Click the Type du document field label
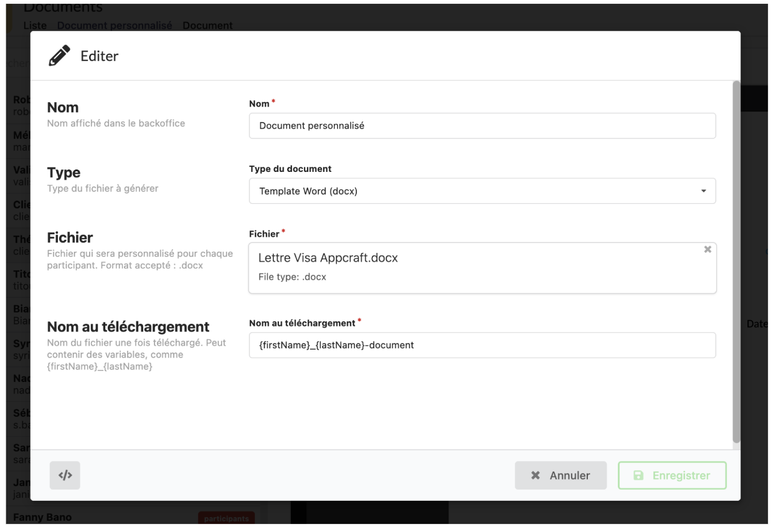This screenshot has width=776, height=532. (x=290, y=169)
